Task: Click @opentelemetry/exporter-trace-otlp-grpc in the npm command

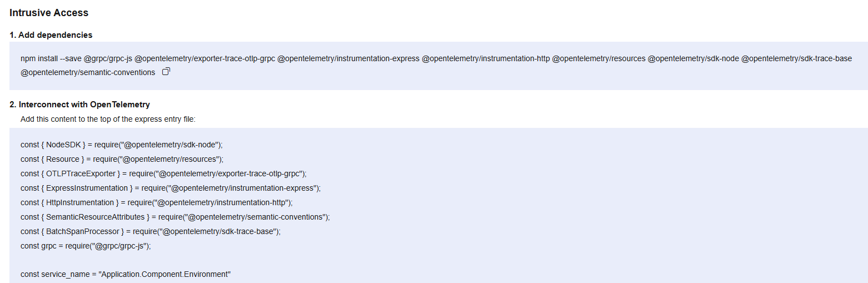Action: pos(204,58)
